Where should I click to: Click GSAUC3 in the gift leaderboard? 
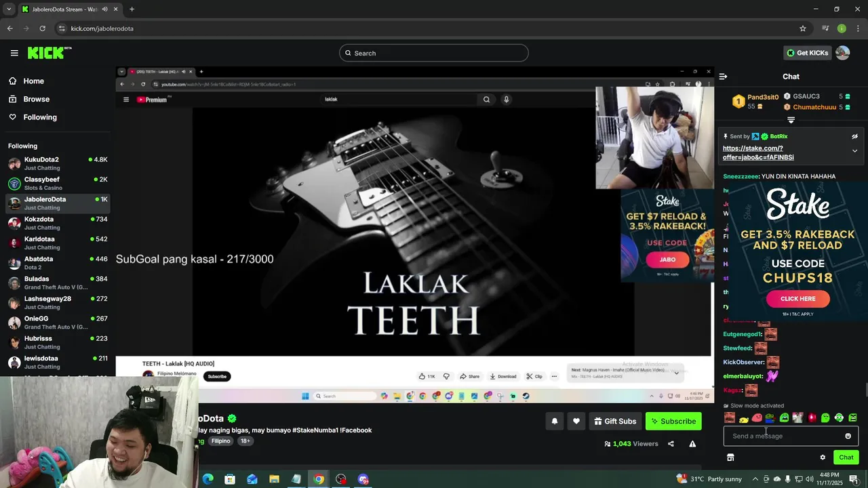(x=806, y=96)
